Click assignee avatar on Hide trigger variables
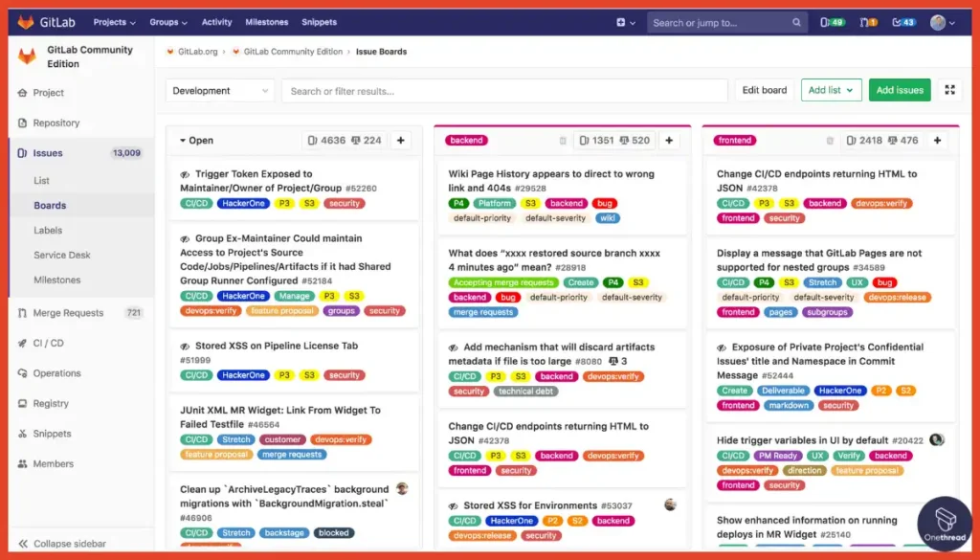This screenshot has width=980, height=560. click(x=936, y=440)
